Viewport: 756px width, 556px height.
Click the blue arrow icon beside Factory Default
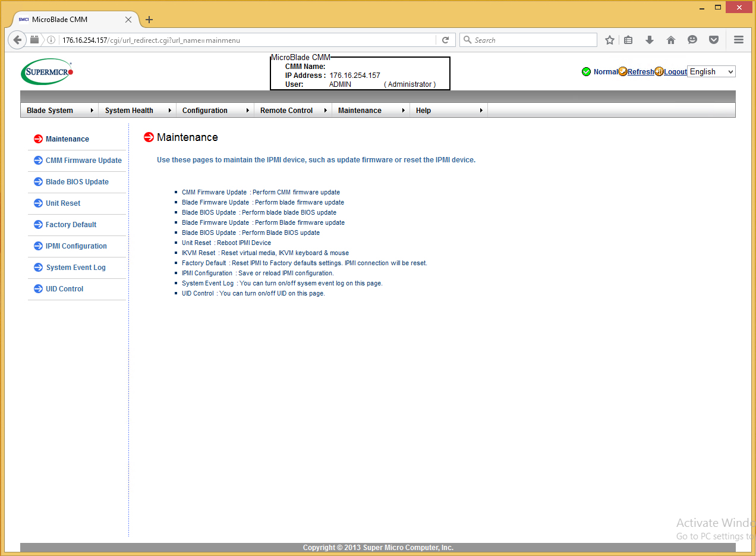[x=39, y=225]
